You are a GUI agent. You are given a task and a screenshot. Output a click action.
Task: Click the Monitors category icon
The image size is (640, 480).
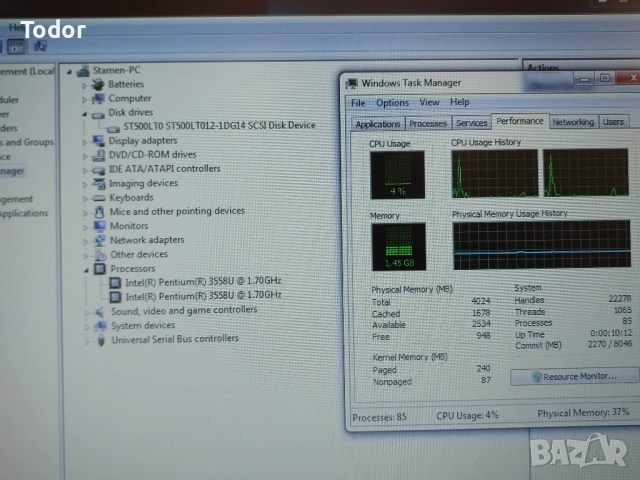click(98, 226)
